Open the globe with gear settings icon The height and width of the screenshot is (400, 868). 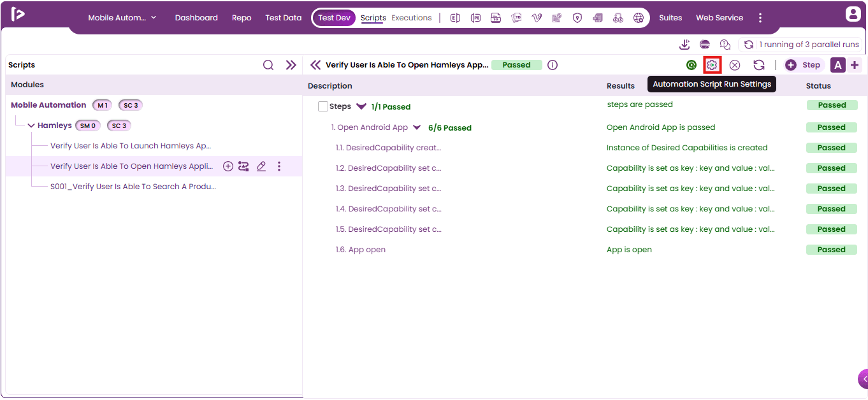coord(639,18)
